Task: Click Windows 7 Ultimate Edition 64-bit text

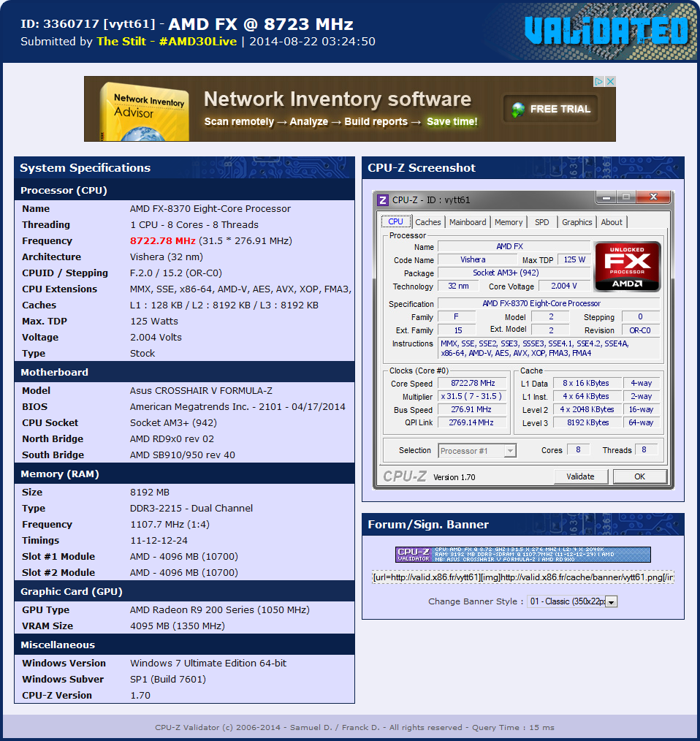Action: point(208,664)
